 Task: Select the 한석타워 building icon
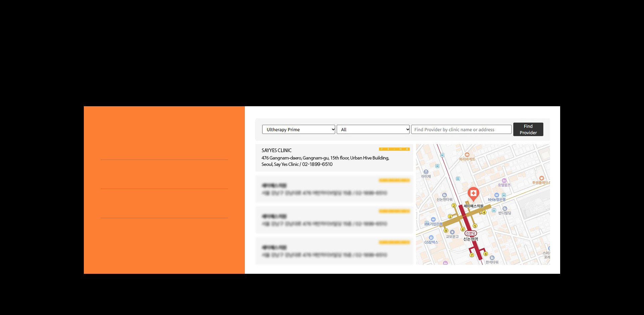(x=492, y=258)
